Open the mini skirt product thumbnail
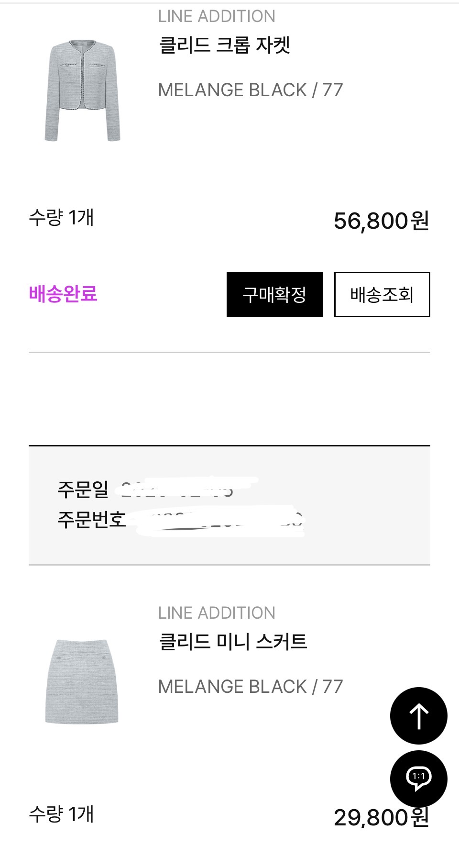The height and width of the screenshot is (868, 459). (x=82, y=681)
